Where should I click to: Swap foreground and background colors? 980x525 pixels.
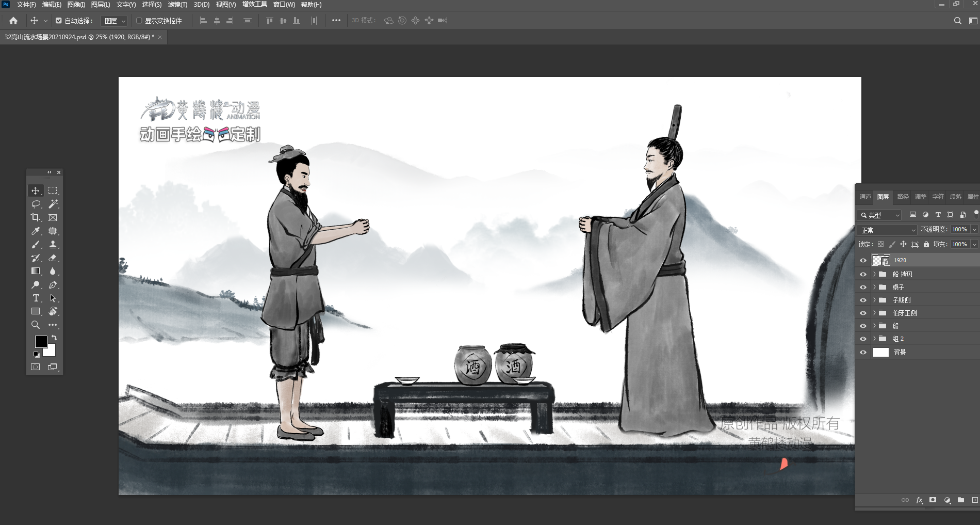pyautogui.click(x=54, y=338)
